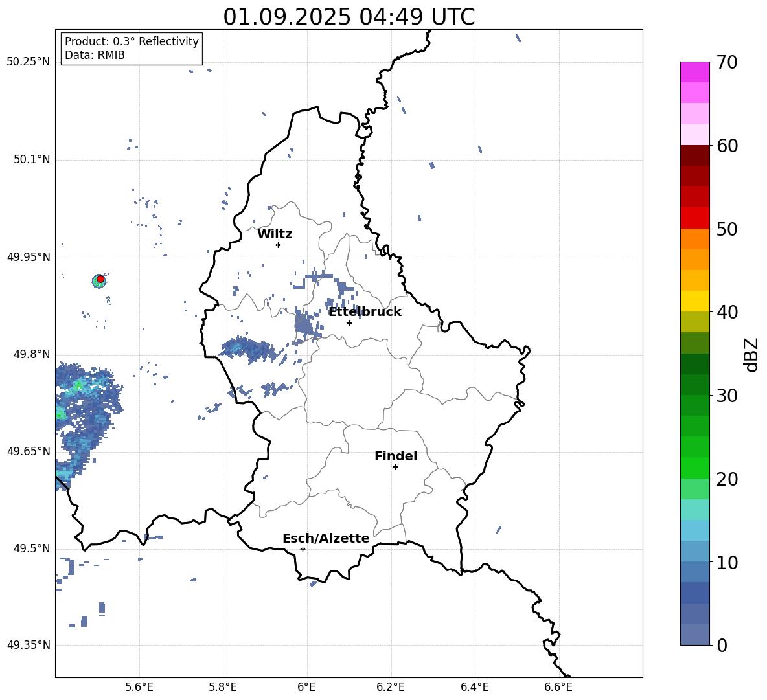Click the 30 colorbar tick label
The height and width of the screenshot is (700, 767).
(x=727, y=396)
